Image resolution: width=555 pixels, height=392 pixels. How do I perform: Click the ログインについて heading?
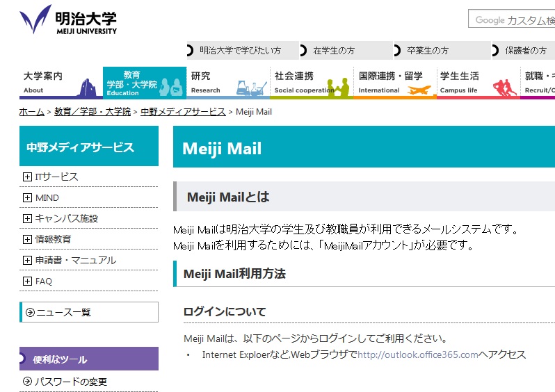coord(225,311)
